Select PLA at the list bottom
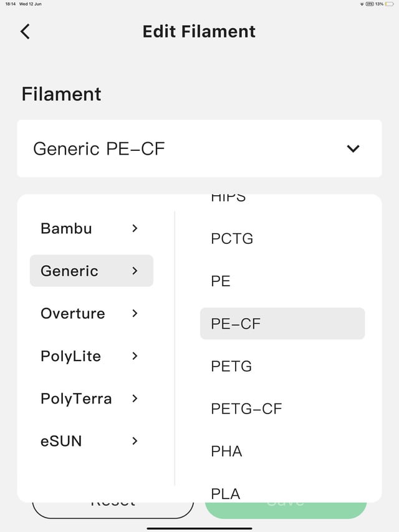The width and height of the screenshot is (399, 532). [x=226, y=493]
